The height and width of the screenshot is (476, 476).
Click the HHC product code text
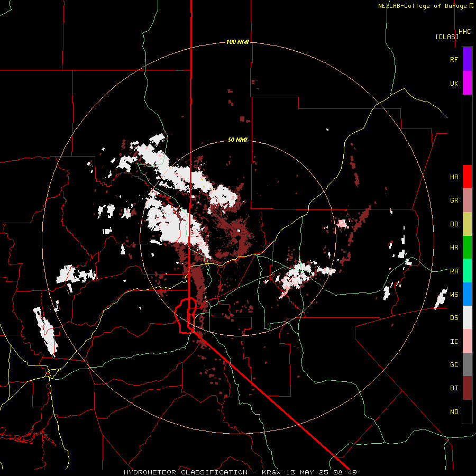[464, 32]
